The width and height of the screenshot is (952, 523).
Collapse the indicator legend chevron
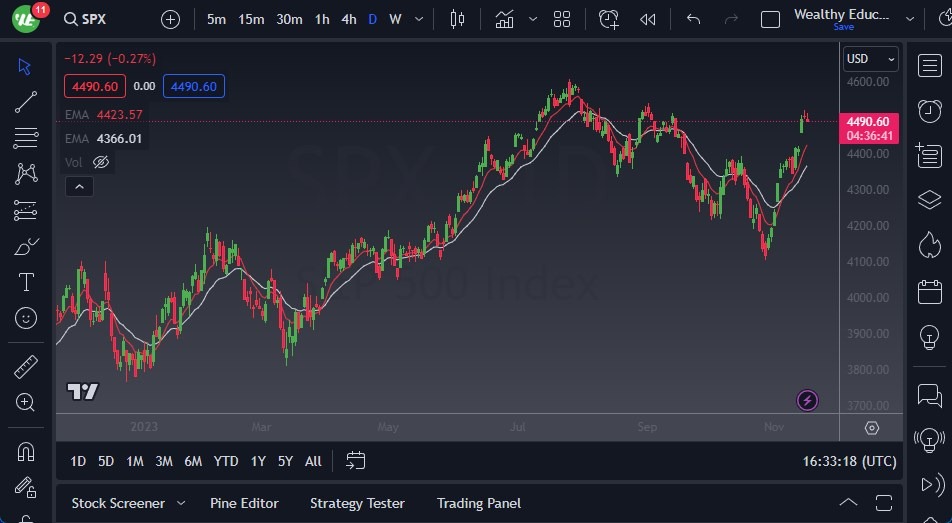(78, 186)
